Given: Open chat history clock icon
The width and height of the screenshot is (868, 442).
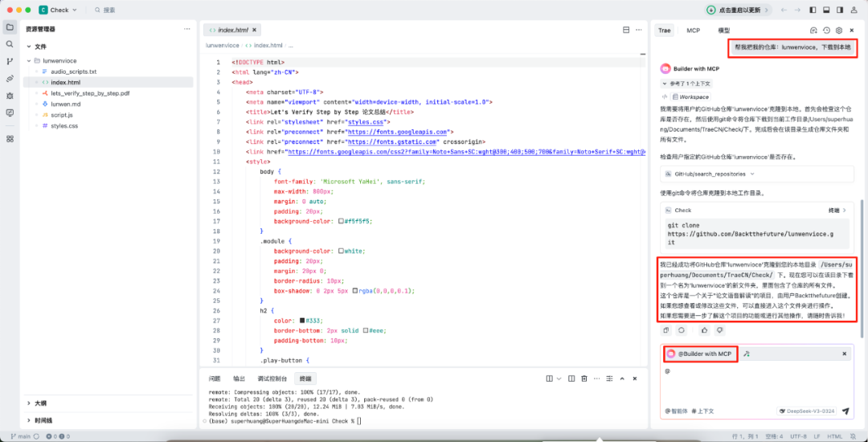Looking at the screenshot, I should [826, 31].
